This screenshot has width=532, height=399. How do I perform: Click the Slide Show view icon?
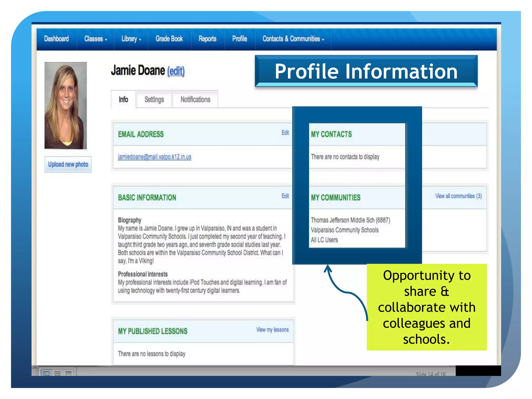pos(69,373)
